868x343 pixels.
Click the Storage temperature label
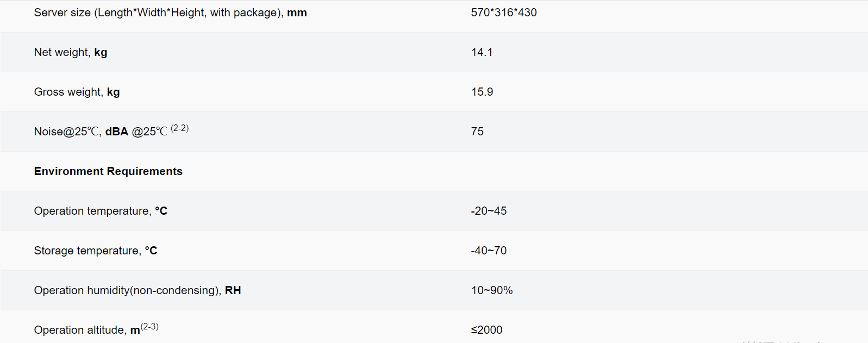coord(96,251)
